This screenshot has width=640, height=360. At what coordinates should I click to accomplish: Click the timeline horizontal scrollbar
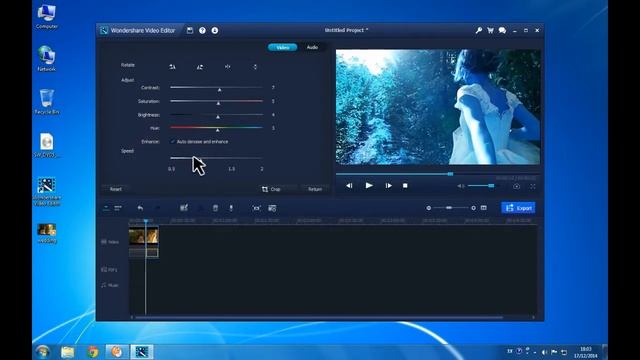point(319,317)
